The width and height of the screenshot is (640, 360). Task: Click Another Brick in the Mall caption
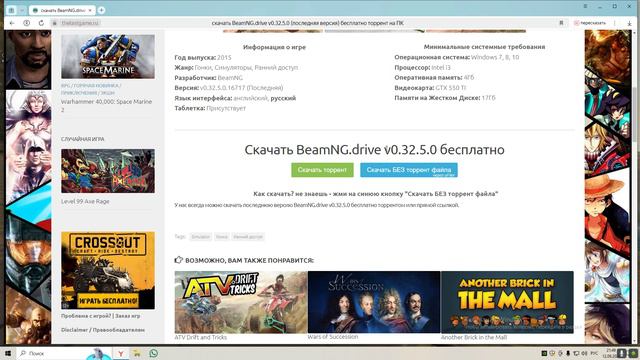click(474, 337)
